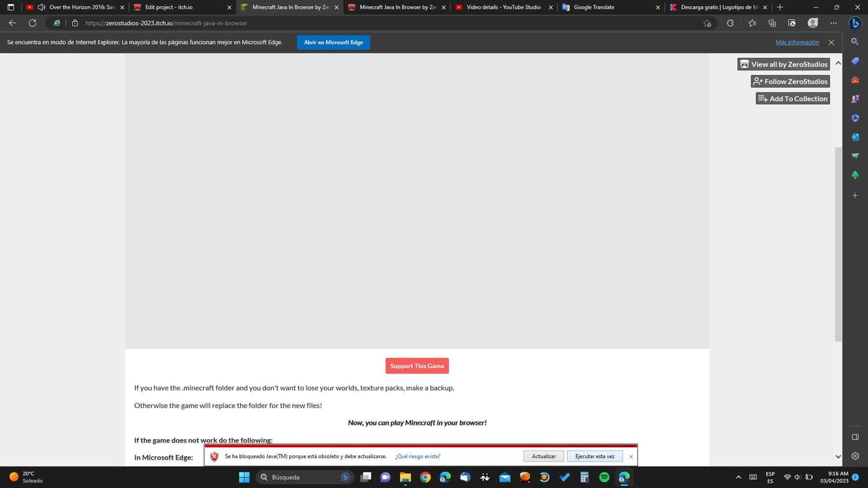This screenshot has height=488, width=868.
Task: Switch to Descarga gratis Logotipo tab
Action: point(718,7)
